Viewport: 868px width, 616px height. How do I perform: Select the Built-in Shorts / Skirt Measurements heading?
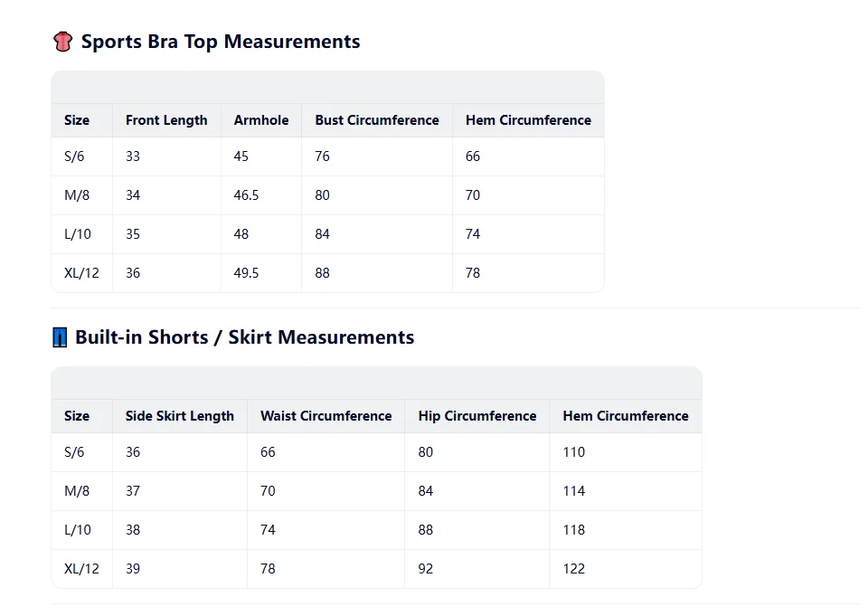point(244,337)
